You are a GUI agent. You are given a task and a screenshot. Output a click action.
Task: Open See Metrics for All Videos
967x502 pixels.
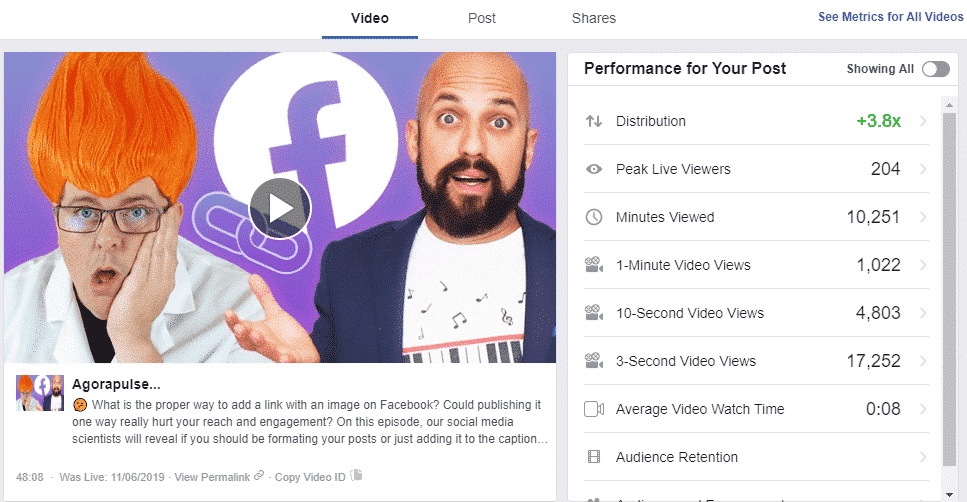click(x=891, y=17)
